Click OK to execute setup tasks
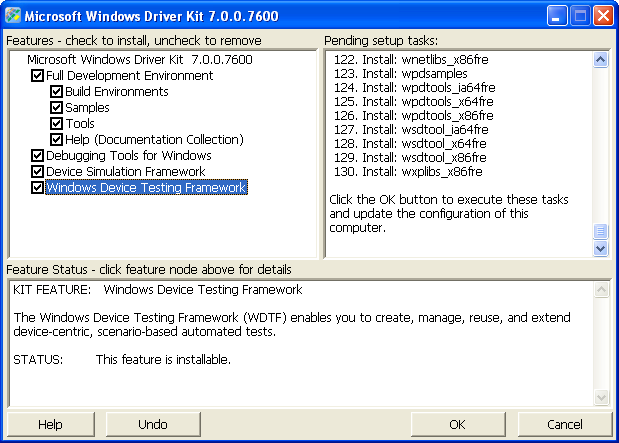This screenshot has width=619, height=443. click(x=458, y=424)
